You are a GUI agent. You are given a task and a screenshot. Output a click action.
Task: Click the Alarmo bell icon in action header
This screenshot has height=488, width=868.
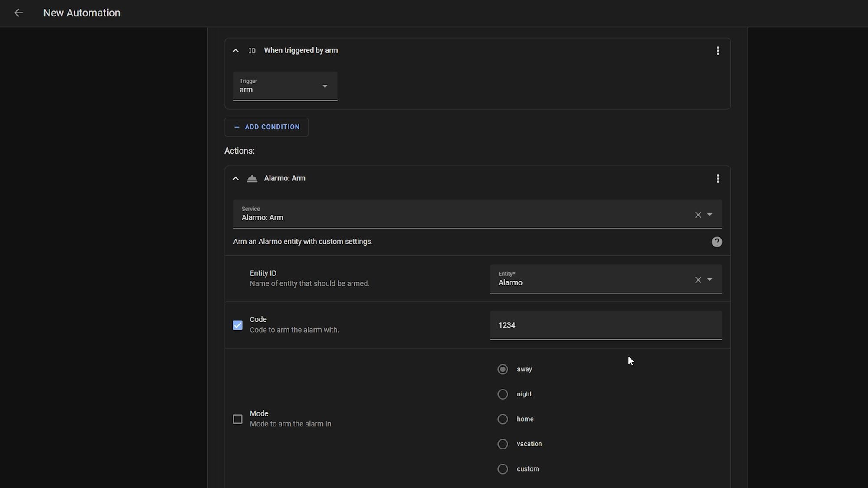pyautogui.click(x=252, y=179)
